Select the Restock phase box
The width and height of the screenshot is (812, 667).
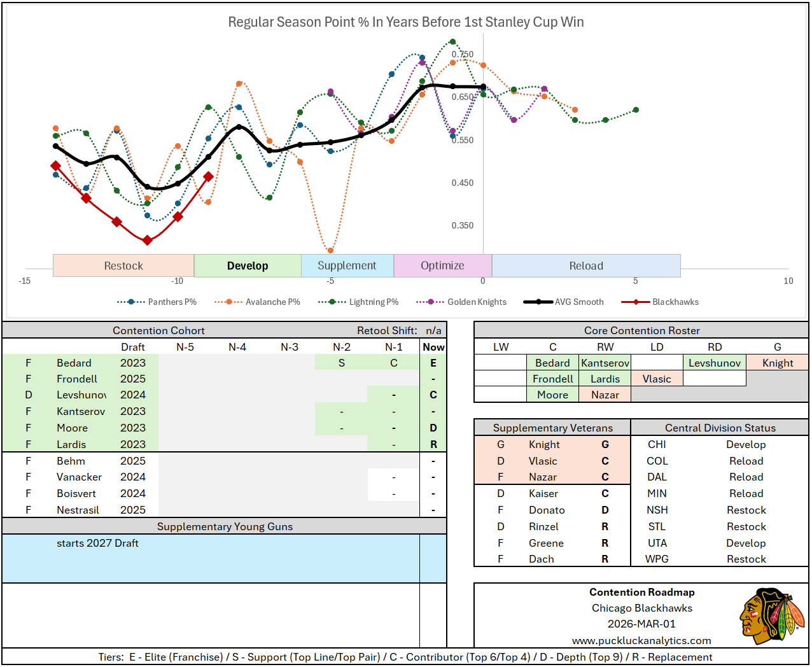click(x=123, y=266)
